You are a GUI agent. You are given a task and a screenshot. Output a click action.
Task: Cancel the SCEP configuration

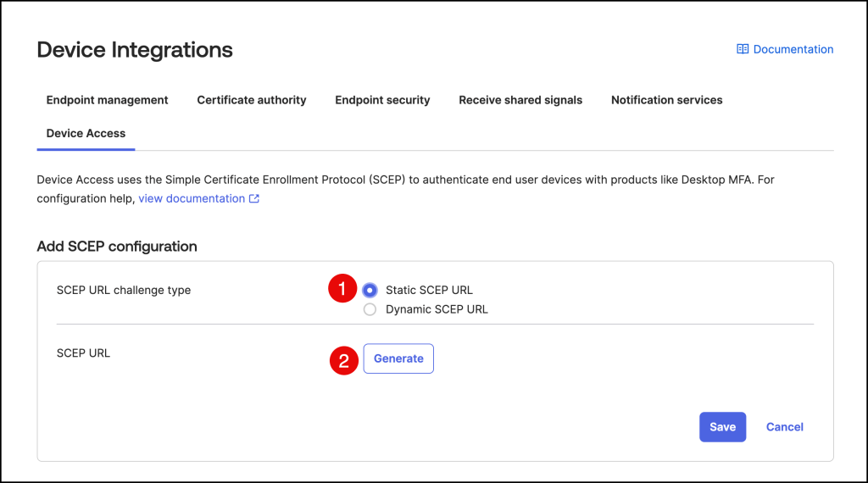[784, 427]
